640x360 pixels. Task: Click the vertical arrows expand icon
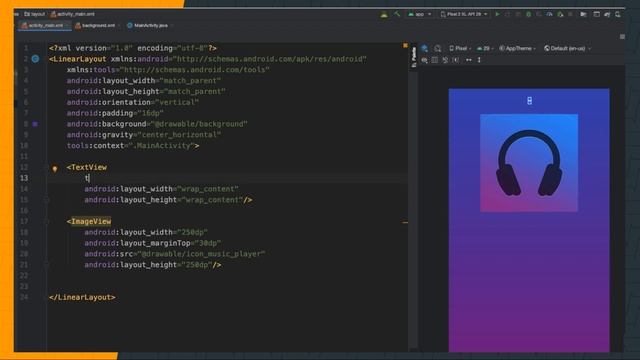coord(479,60)
